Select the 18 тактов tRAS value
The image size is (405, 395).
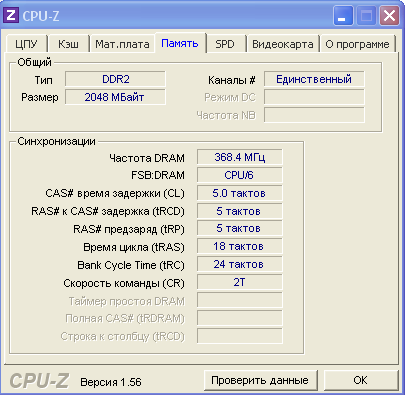pyautogui.click(x=239, y=246)
